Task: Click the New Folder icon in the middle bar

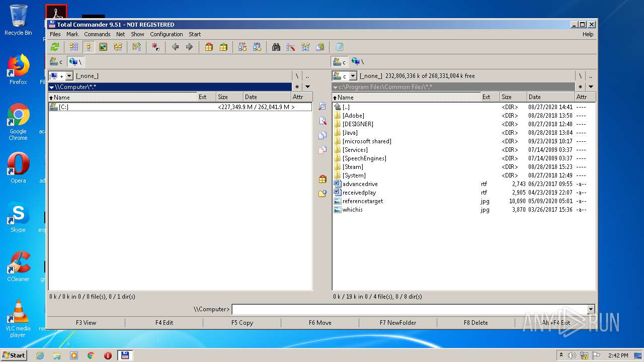Action: [323, 194]
